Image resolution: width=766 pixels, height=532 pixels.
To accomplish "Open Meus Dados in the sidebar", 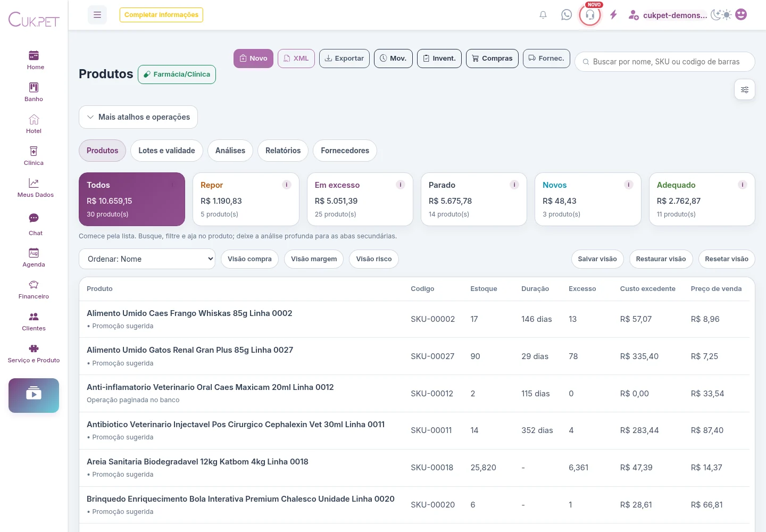I will point(34,188).
